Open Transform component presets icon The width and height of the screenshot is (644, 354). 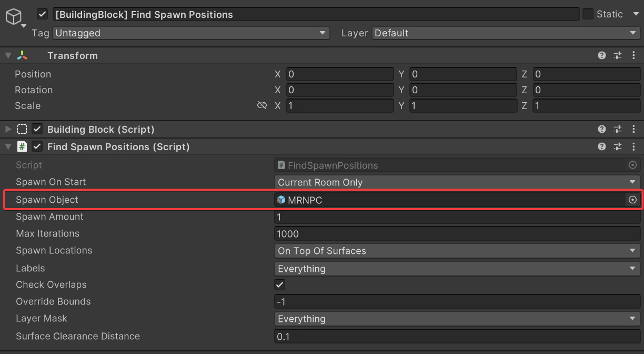pos(618,55)
